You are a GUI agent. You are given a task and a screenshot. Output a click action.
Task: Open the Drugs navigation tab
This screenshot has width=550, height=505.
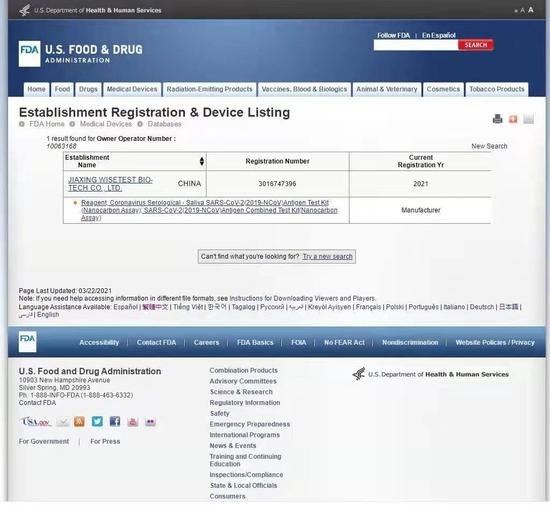tap(88, 89)
